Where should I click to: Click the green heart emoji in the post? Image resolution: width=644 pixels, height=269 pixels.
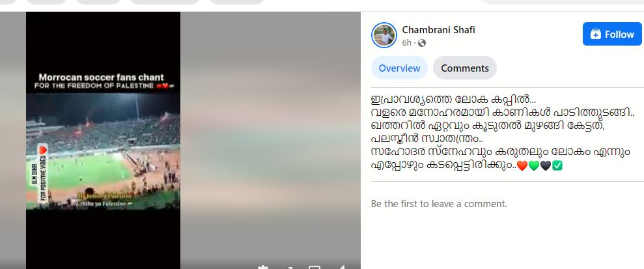[x=533, y=165]
